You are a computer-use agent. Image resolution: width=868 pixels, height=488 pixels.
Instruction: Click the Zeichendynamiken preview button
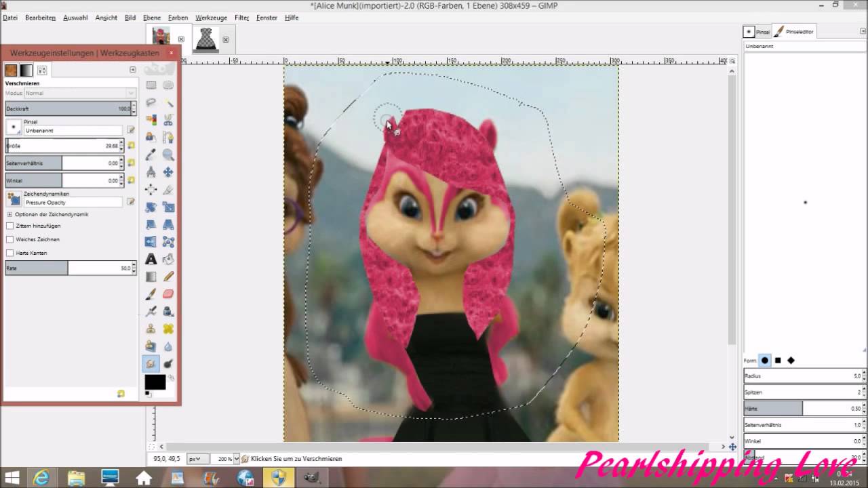tap(13, 199)
